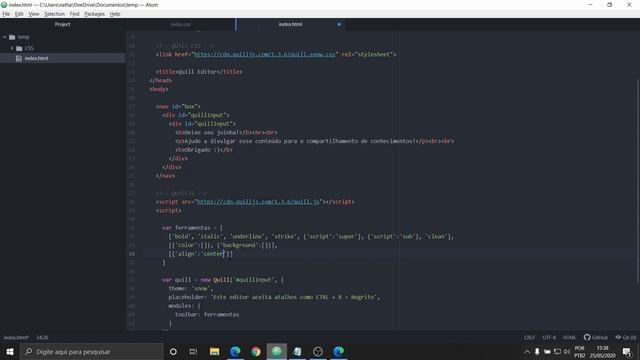640x360 pixels.
Task: Click the 34:26 cursor position indicator
Action: [x=42, y=338]
